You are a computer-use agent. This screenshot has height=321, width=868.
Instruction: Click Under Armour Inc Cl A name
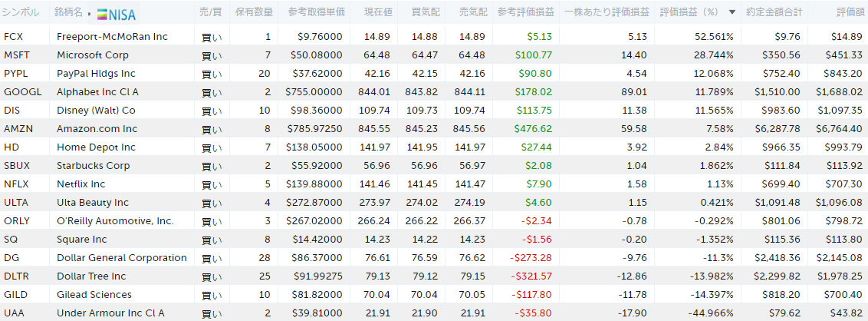110,313
